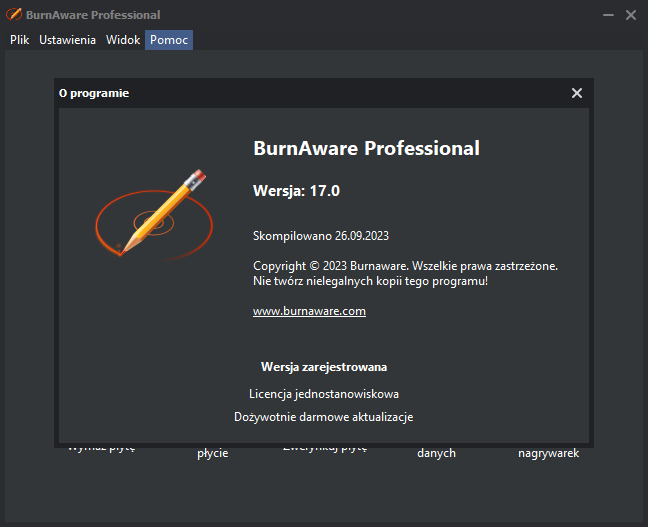Click the Skompilowano 26.09.2023 text
Viewport: 648px width, 527px height.
coord(321,236)
